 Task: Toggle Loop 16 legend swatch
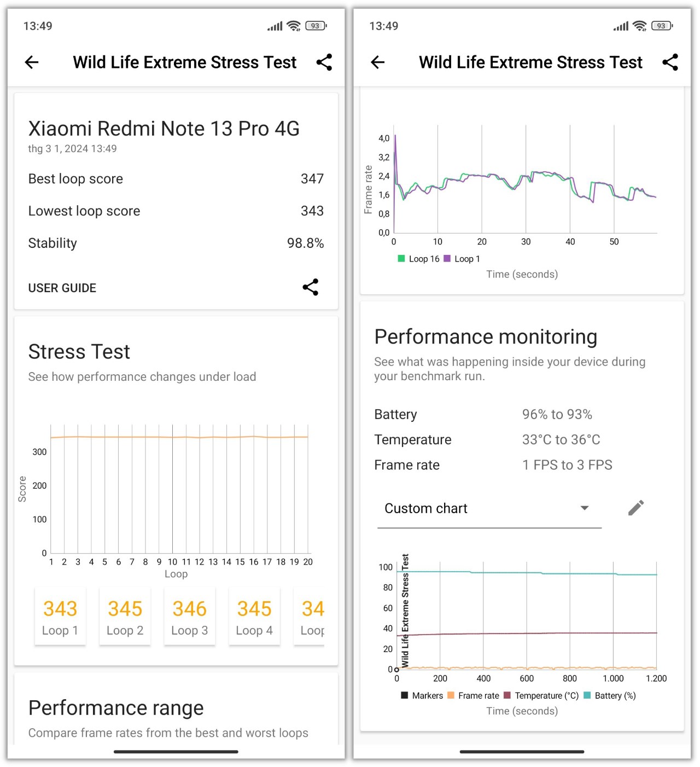point(401,259)
